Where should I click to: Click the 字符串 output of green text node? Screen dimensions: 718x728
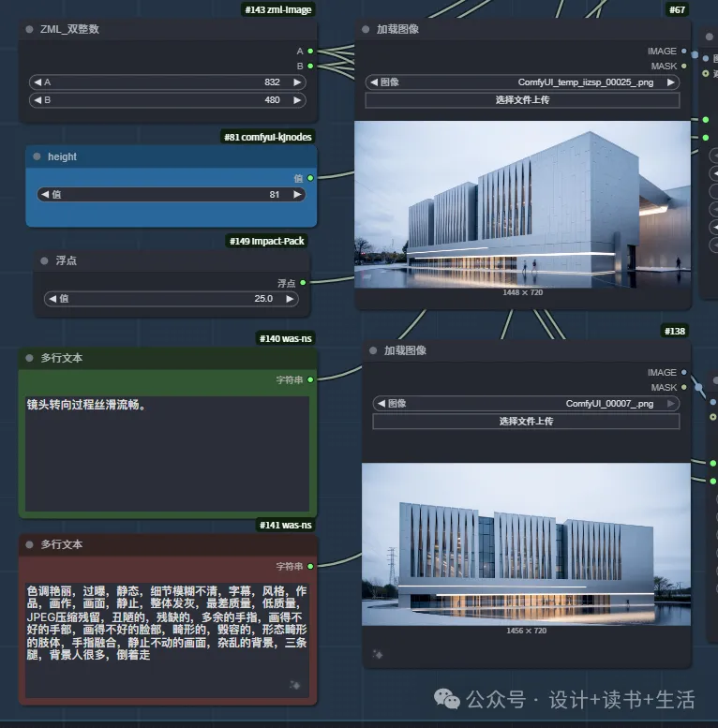(310, 379)
